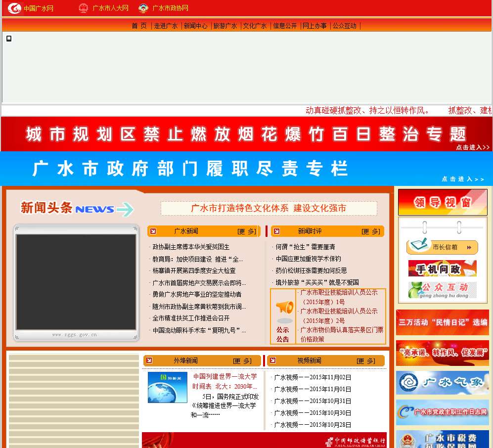Click arrow icon beside 视频新闻 header

(273, 360)
